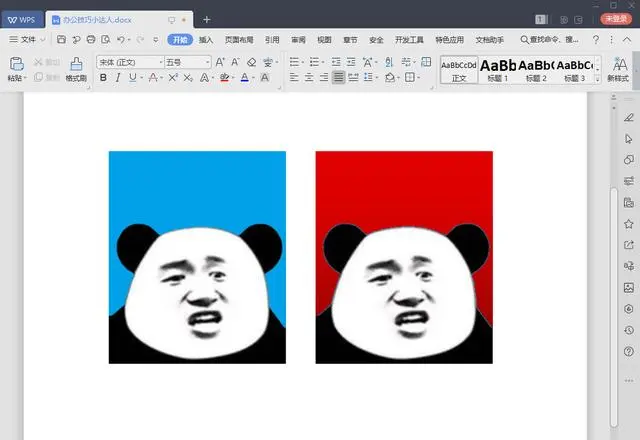Switch to the 开发工具 tab
The height and width of the screenshot is (440, 640).
click(409, 40)
